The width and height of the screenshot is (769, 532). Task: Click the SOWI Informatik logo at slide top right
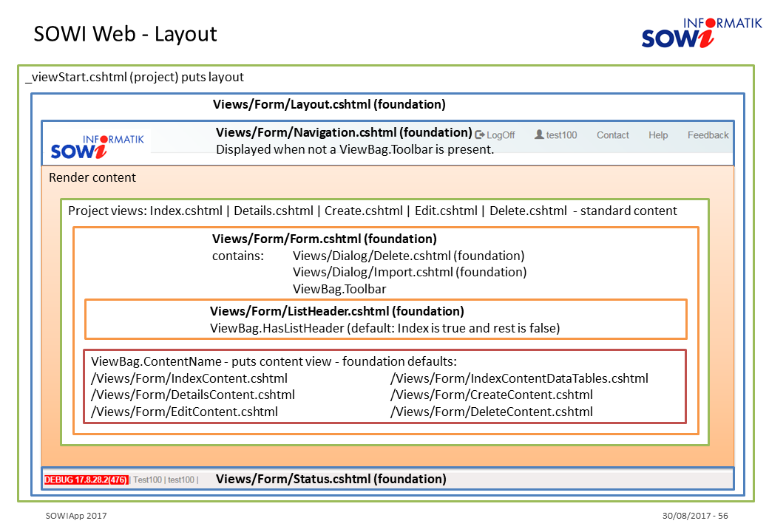tap(702, 33)
